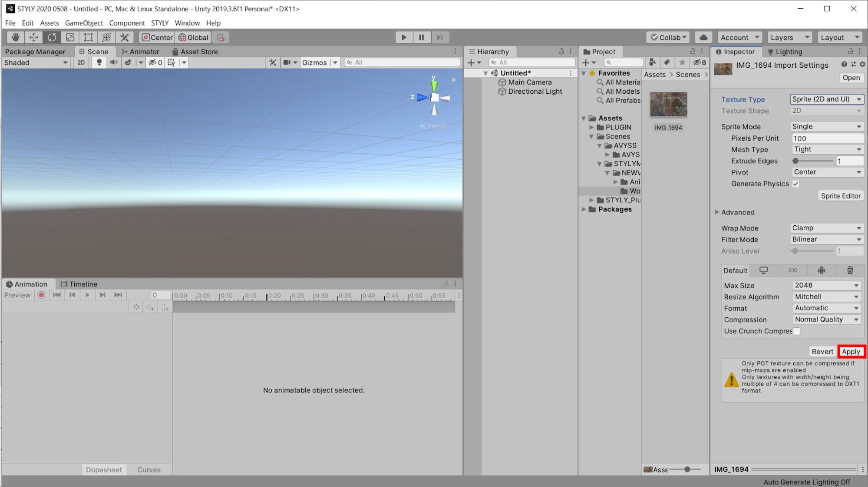The width and height of the screenshot is (868, 487).
Task: Open Pivot dropdown
Action: point(828,172)
